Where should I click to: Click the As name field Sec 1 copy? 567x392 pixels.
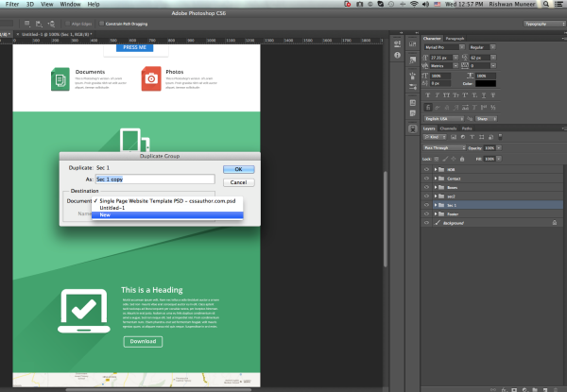click(155, 179)
